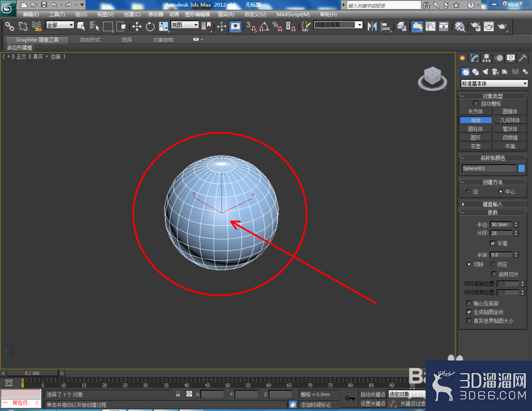Uncheck the 平滑 smooth checkbox
Screen dimensions: 532x411
click(493, 243)
